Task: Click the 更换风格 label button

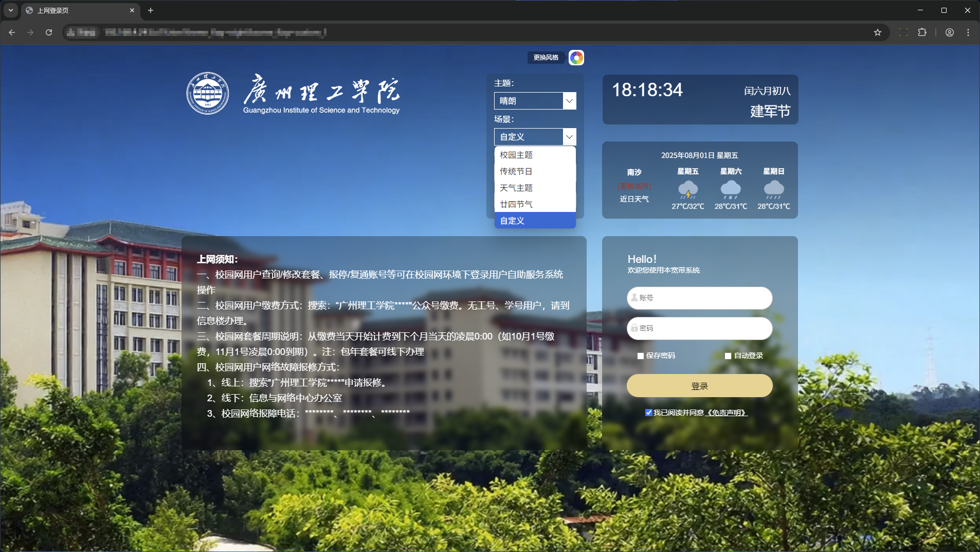Action: tap(546, 58)
